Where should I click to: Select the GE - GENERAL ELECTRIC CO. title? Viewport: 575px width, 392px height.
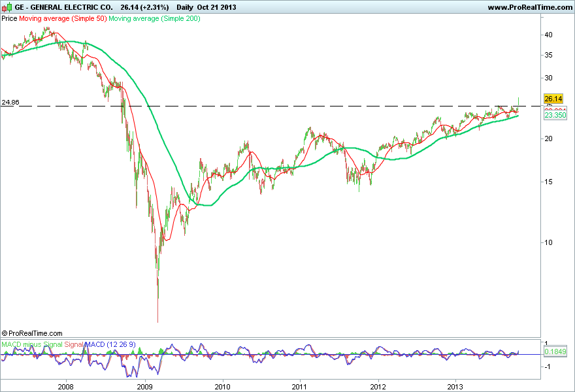(x=64, y=7)
